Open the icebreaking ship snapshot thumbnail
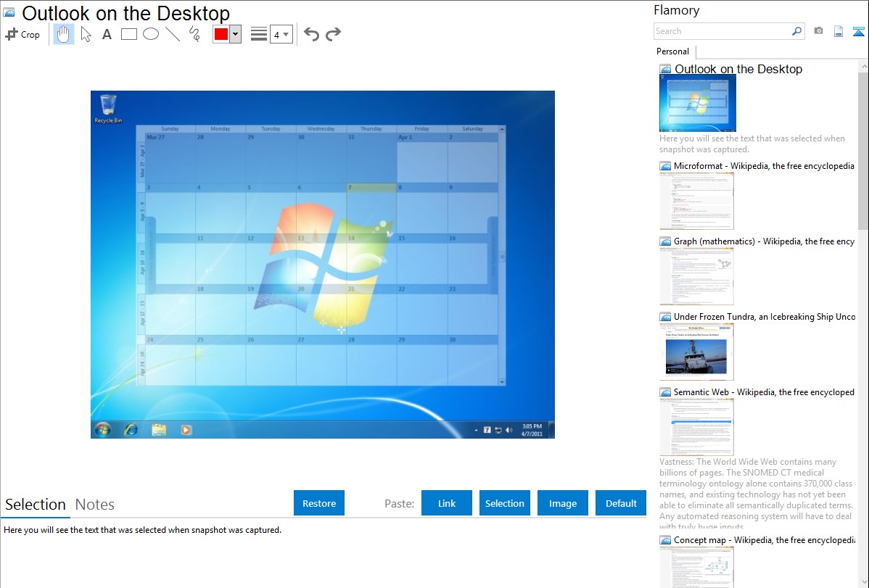Screen dimensions: 869x588 (x=696, y=352)
